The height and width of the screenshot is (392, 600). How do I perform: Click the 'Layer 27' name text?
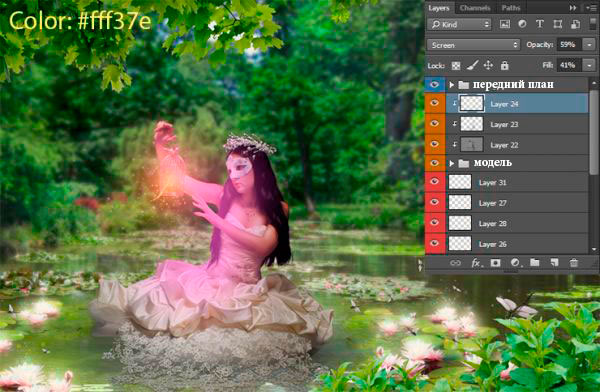coord(492,203)
